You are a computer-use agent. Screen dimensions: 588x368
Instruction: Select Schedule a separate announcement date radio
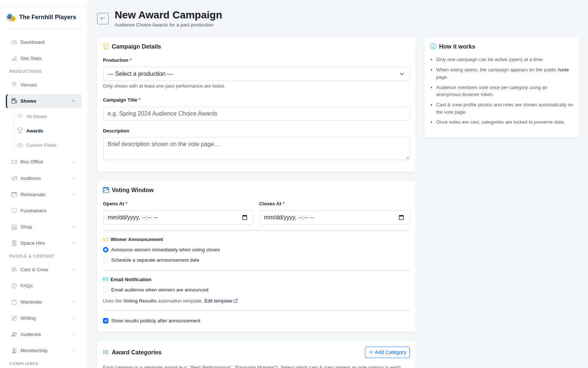(x=105, y=260)
